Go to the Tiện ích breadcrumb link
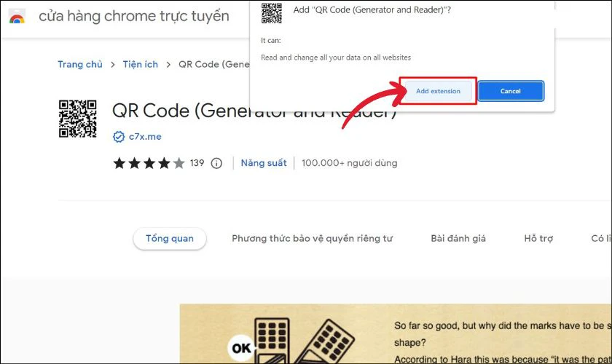 pyautogui.click(x=141, y=64)
